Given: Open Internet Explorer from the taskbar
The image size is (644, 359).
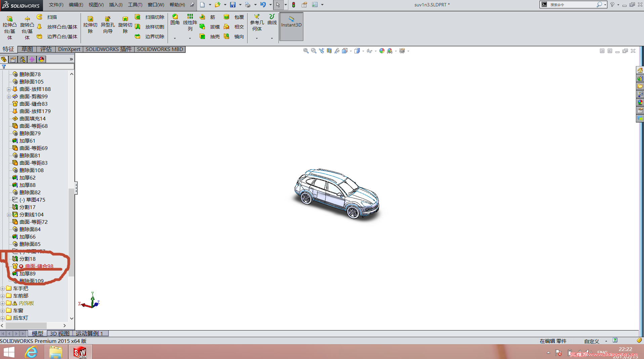Looking at the screenshot, I should [31, 352].
